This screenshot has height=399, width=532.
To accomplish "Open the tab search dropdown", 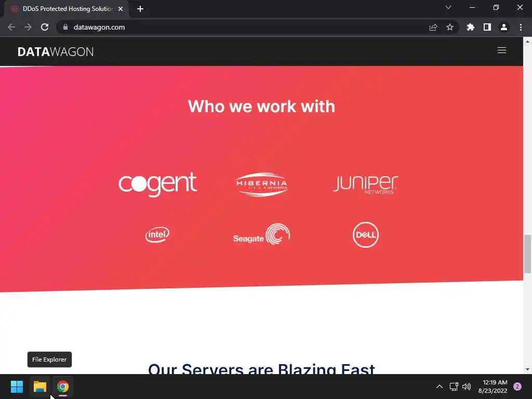I will click(448, 7).
